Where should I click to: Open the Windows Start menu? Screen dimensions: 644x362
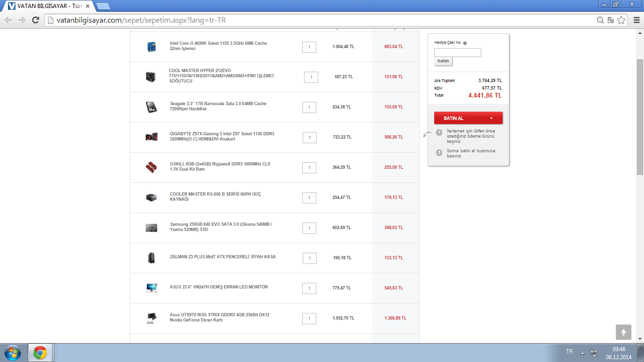[x=12, y=353]
